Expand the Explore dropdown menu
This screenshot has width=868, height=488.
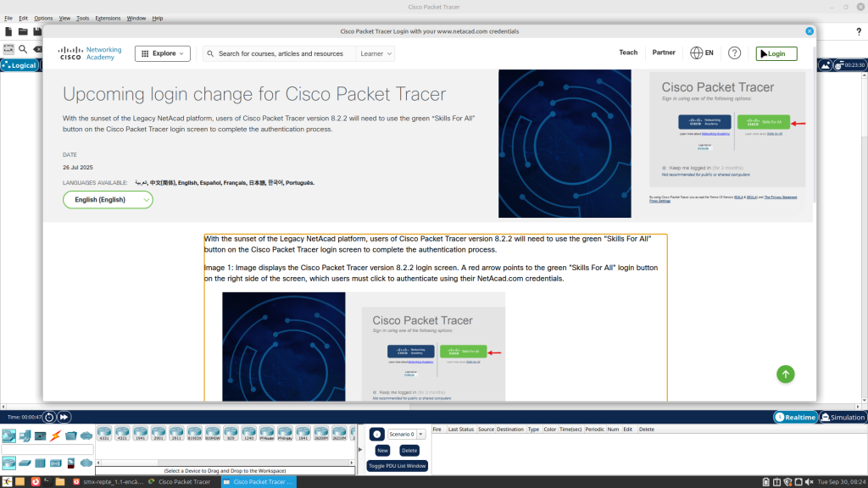[x=163, y=53]
